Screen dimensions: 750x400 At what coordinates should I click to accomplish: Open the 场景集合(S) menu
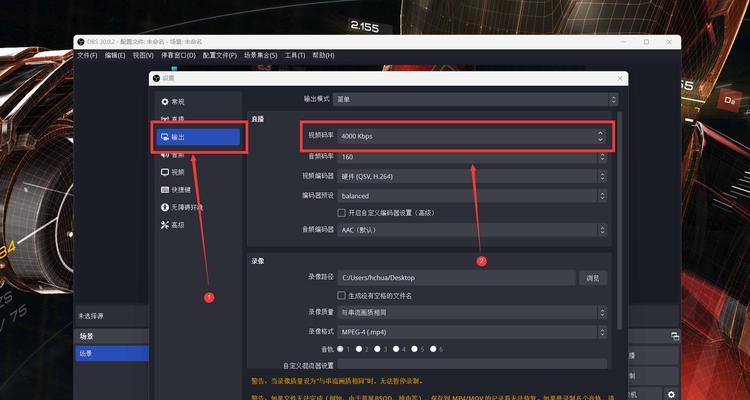pyautogui.click(x=261, y=56)
